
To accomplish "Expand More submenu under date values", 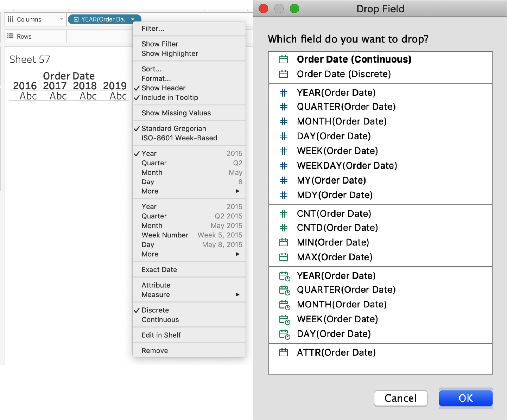I will pos(189,254).
